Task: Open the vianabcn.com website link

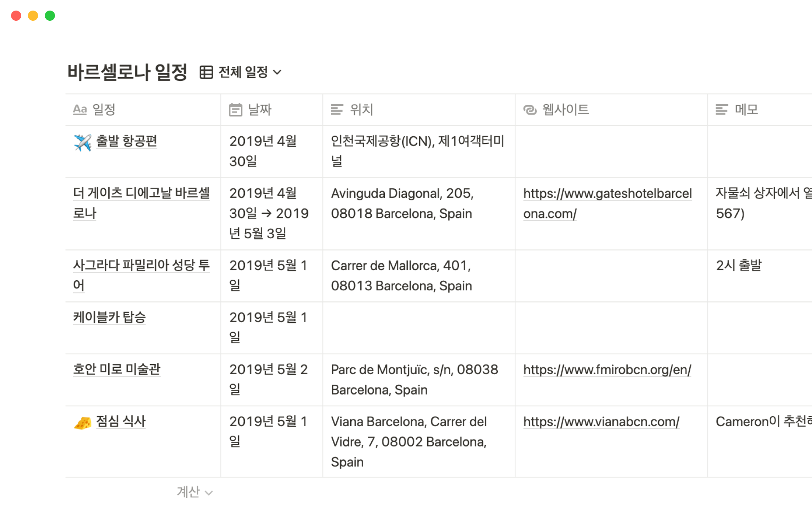Action: tap(601, 422)
